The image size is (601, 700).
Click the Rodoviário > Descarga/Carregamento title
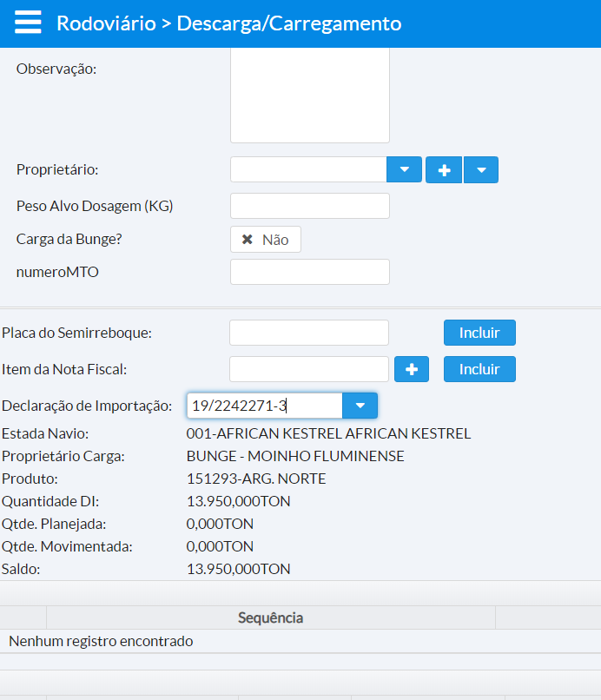[229, 23]
